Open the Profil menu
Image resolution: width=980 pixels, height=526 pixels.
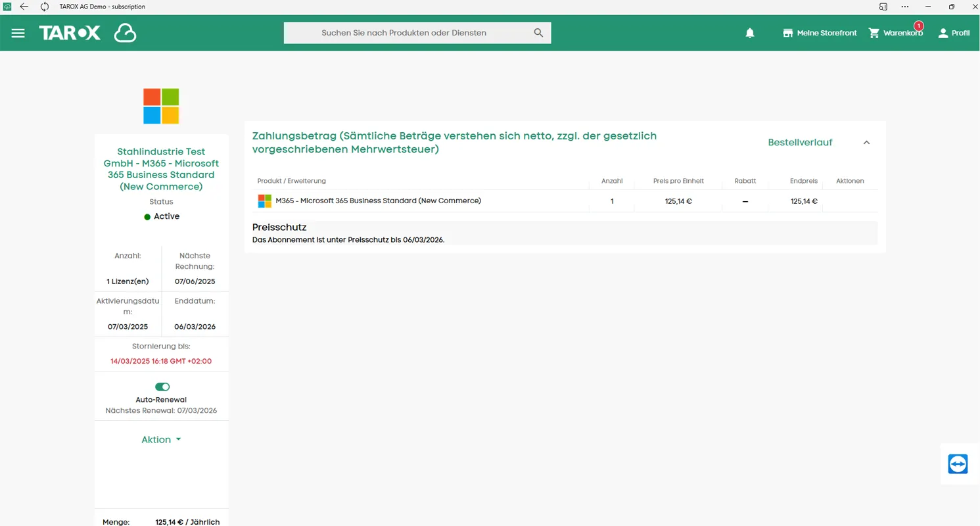tap(953, 33)
